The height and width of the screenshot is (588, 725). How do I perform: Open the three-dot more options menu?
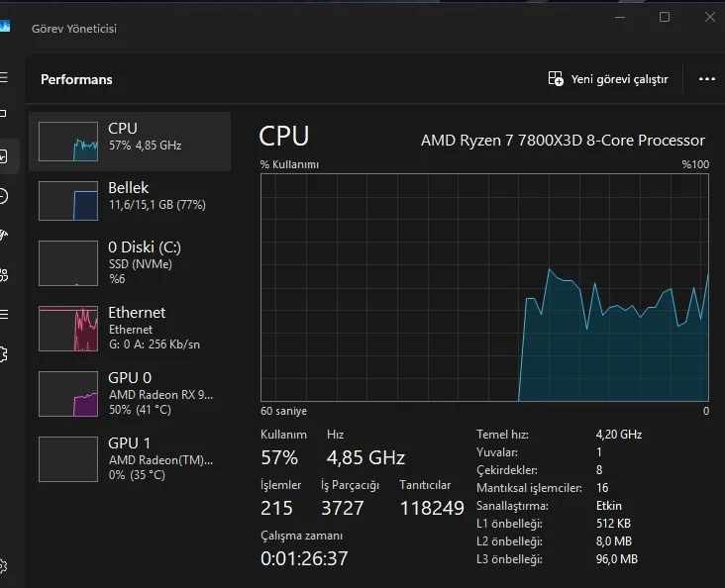706,79
